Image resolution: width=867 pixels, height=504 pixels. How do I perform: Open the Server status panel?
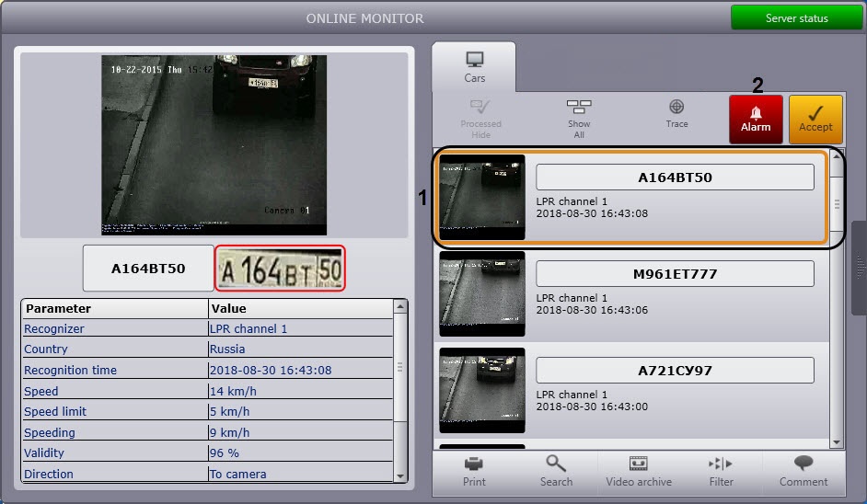click(x=796, y=18)
